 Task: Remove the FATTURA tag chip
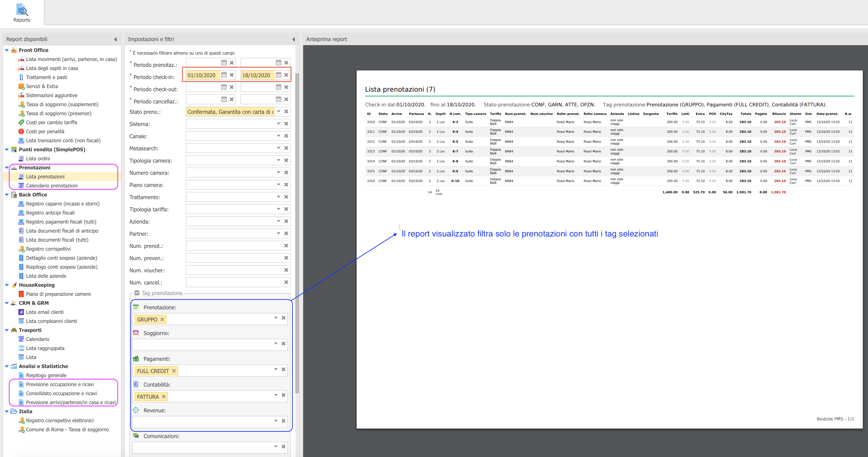[x=164, y=397]
